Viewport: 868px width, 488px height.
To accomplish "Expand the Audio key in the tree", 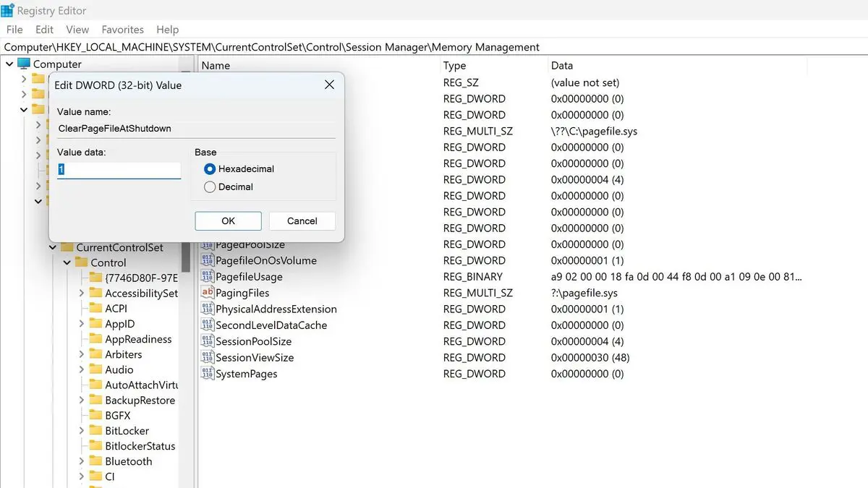I will click(82, 369).
